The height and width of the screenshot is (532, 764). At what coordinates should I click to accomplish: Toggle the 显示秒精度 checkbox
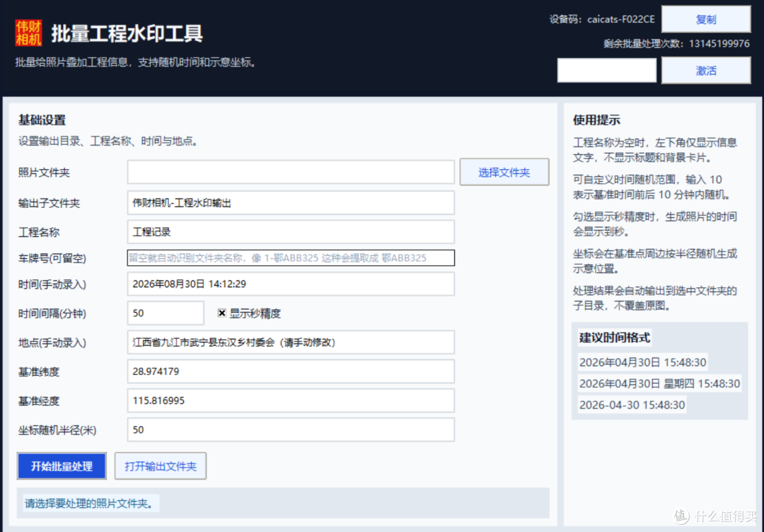pyautogui.click(x=221, y=313)
